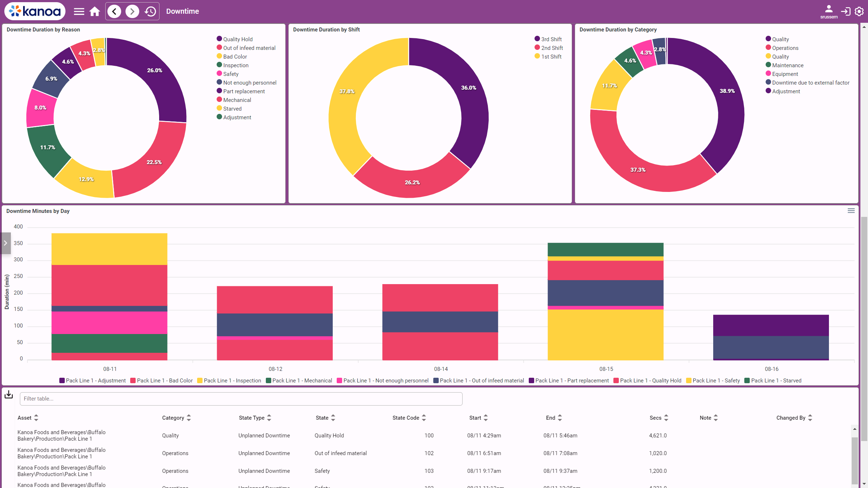Go to the home page icon
This screenshot has height=488, width=868.
(x=95, y=12)
